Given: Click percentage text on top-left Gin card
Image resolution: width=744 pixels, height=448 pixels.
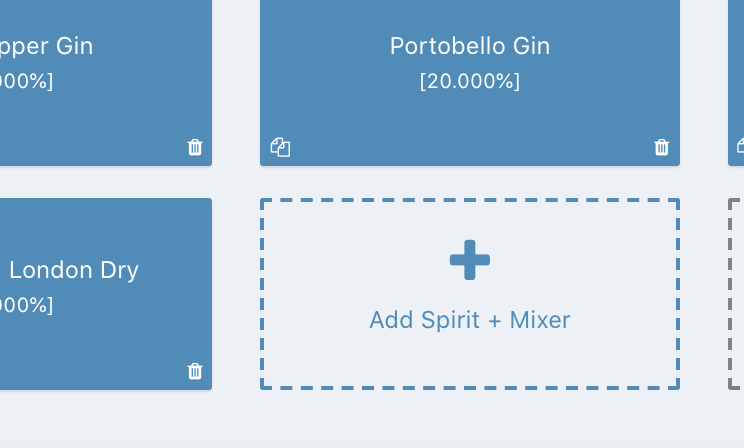Looking at the screenshot, I should point(26,82).
